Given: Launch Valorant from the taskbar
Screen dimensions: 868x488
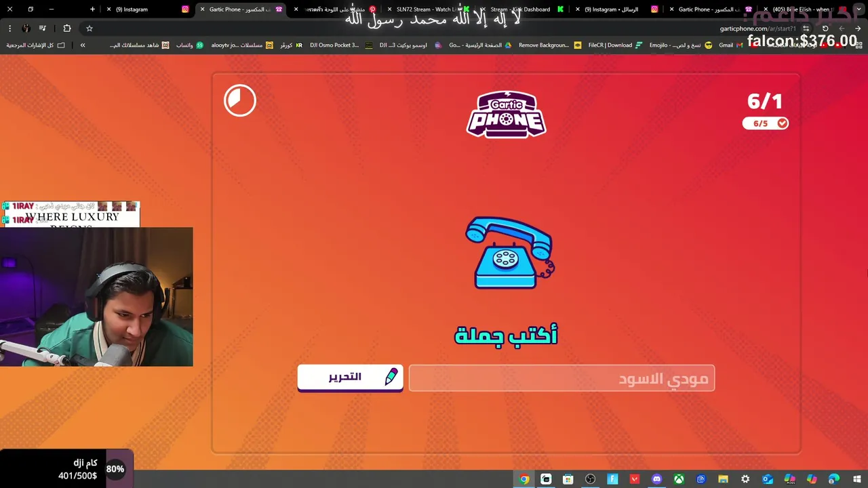Looking at the screenshot, I should click(x=635, y=479).
